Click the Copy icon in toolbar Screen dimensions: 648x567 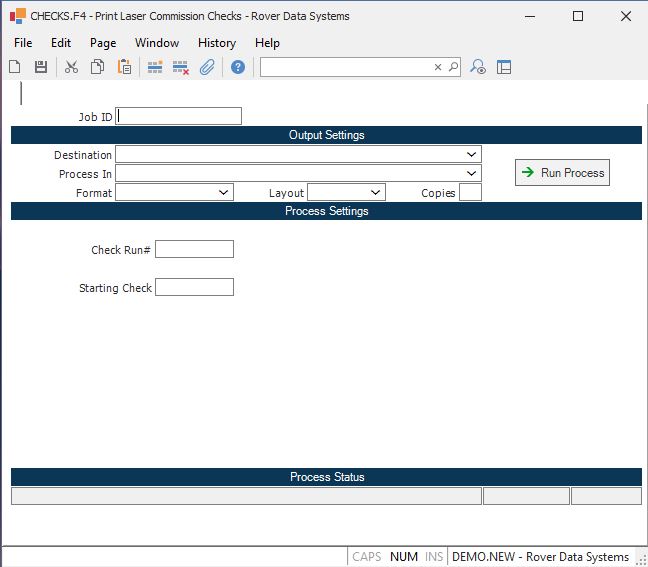[x=98, y=67]
